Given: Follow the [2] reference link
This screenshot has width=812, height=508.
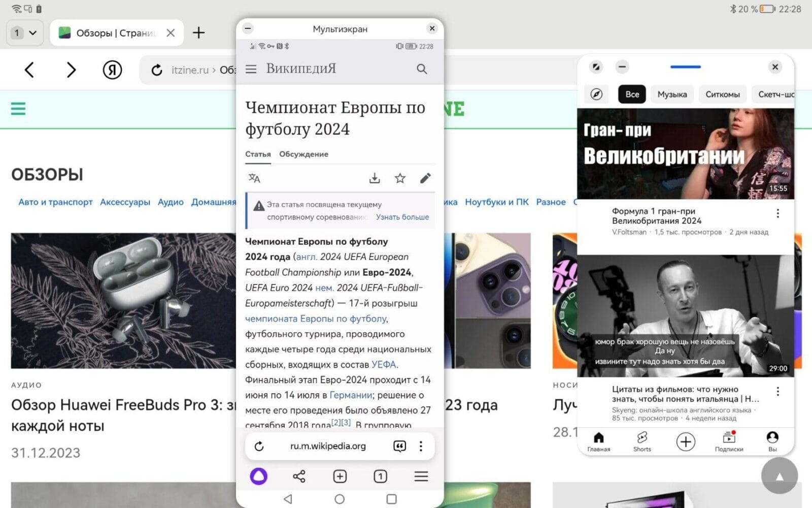Looking at the screenshot, I should point(336,422).
